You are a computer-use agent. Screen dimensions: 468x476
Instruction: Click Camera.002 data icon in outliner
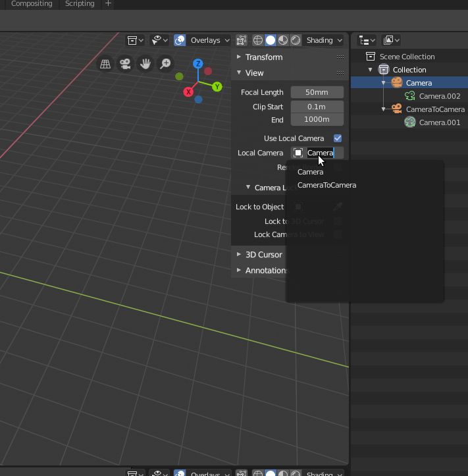[x=410, y=96]
